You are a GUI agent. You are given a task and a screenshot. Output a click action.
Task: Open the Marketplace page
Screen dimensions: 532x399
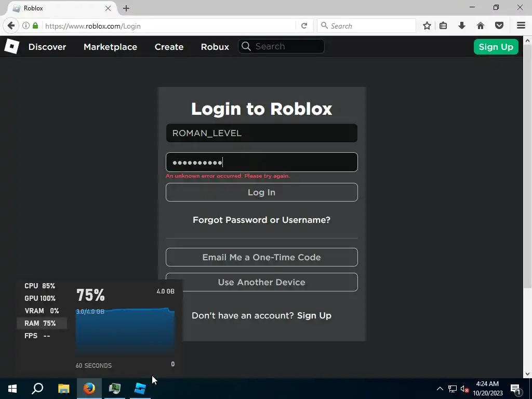click(x=110, y=47)
